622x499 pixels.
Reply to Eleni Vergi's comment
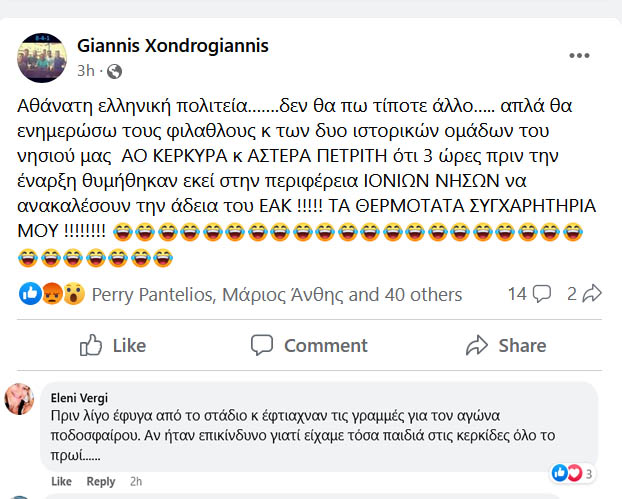[100, 481]
